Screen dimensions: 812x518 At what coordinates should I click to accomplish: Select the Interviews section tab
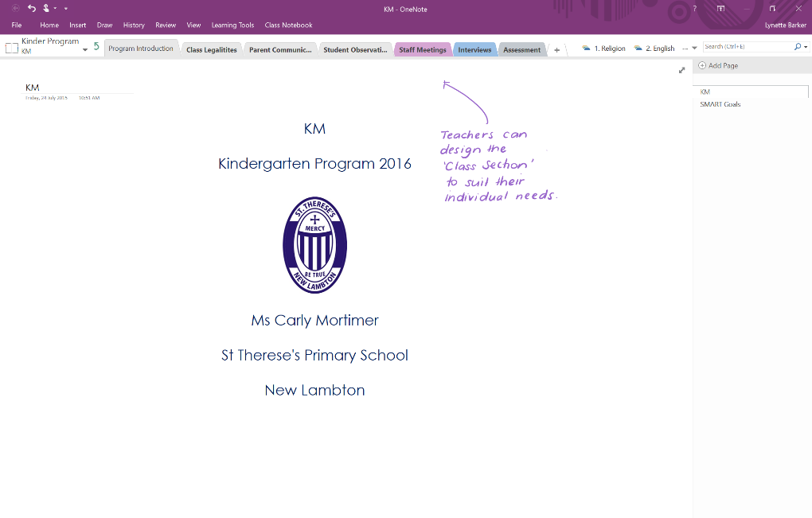474,49
